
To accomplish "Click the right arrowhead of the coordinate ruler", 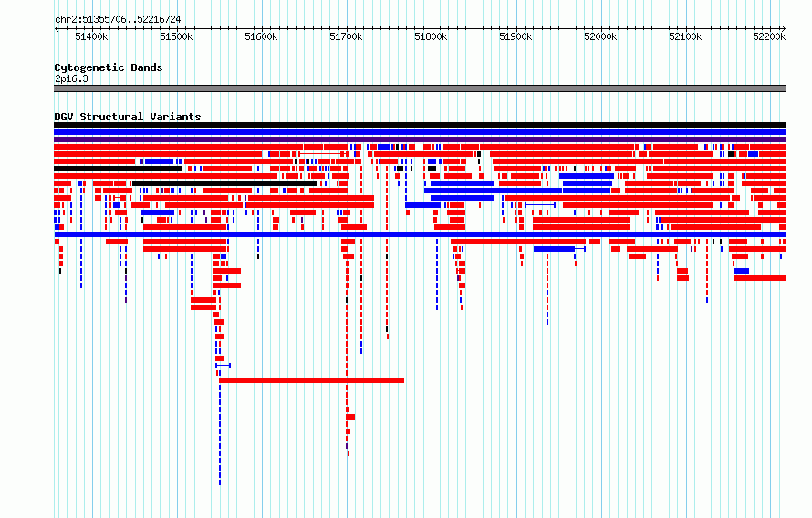I will pyautogui.click(x=784, y=28).
